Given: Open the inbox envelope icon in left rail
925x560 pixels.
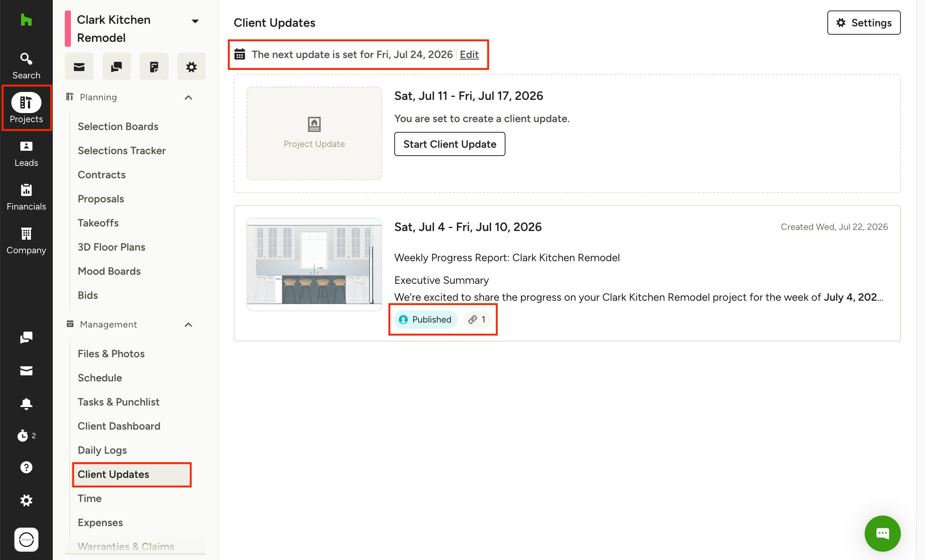Looking at the screenshot, I should click(x=26, y=370).
